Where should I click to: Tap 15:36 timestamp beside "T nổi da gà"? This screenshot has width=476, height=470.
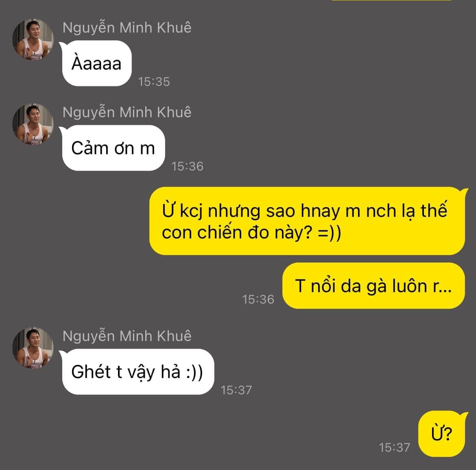point(258,299)
